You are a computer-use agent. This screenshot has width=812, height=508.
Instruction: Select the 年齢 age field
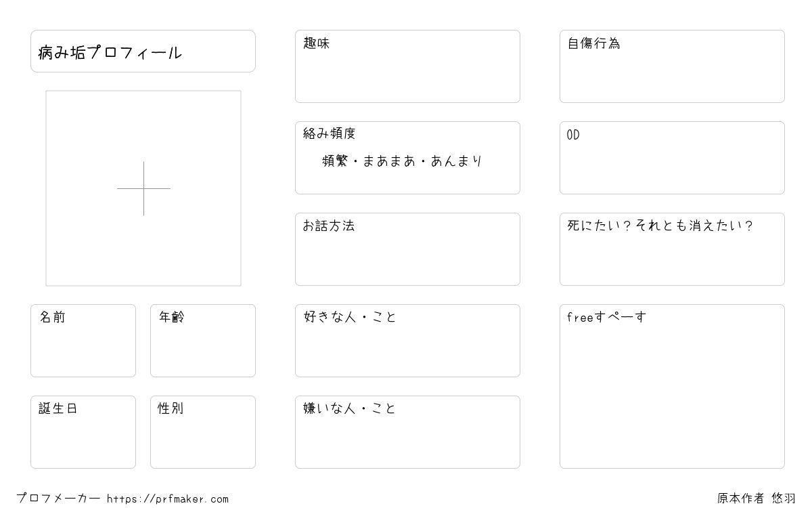203,341
